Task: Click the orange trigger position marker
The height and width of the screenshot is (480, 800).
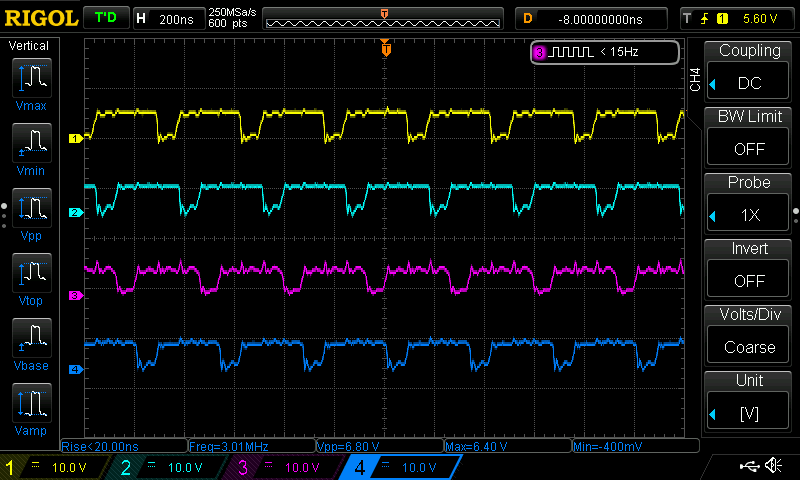Action: click(386, 47)
